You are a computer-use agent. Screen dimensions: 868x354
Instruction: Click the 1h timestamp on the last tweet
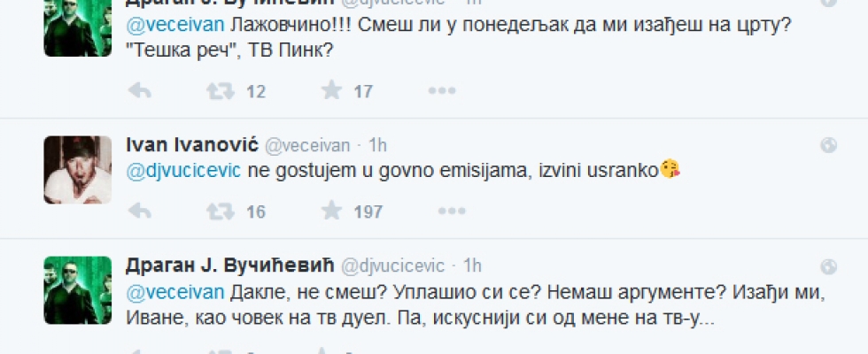pos(472,265)
